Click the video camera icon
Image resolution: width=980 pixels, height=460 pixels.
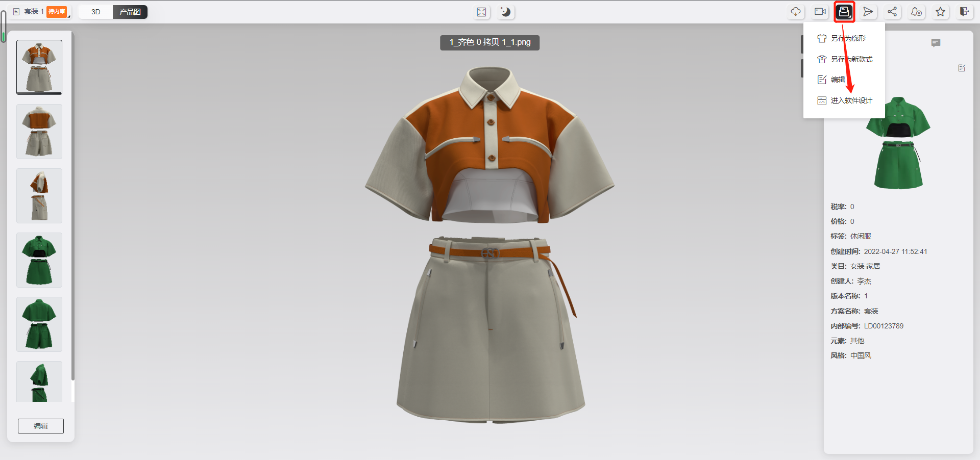[820, 12]
